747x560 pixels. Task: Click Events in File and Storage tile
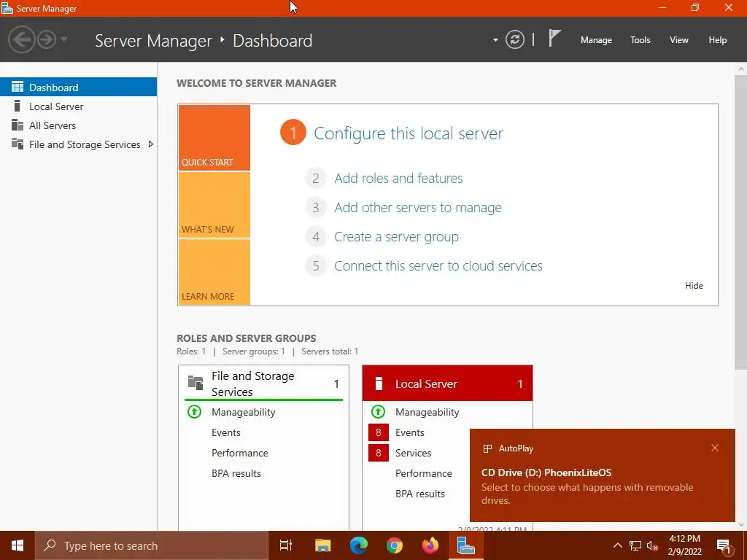(x=226, y=433)
